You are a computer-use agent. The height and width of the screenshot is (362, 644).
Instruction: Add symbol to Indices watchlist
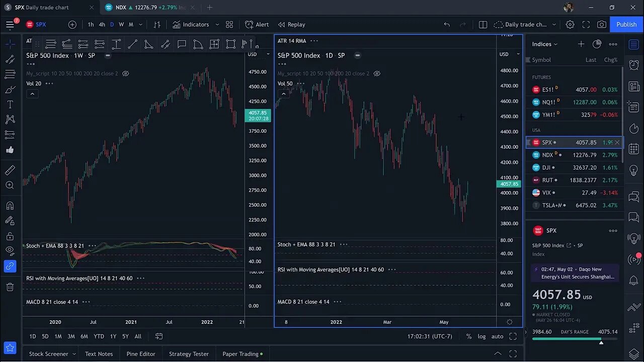(x=581, y=44)
